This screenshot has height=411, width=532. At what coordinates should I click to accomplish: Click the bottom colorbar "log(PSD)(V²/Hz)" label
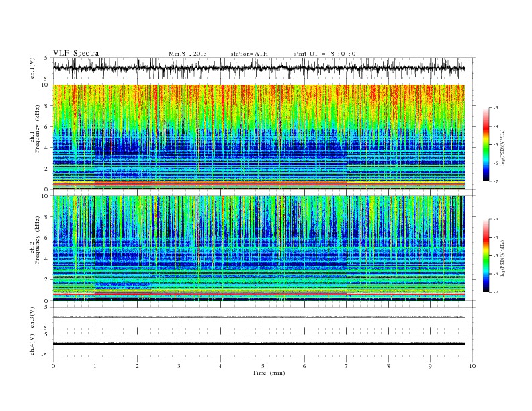pyautogui.click(x=503, y=259)
